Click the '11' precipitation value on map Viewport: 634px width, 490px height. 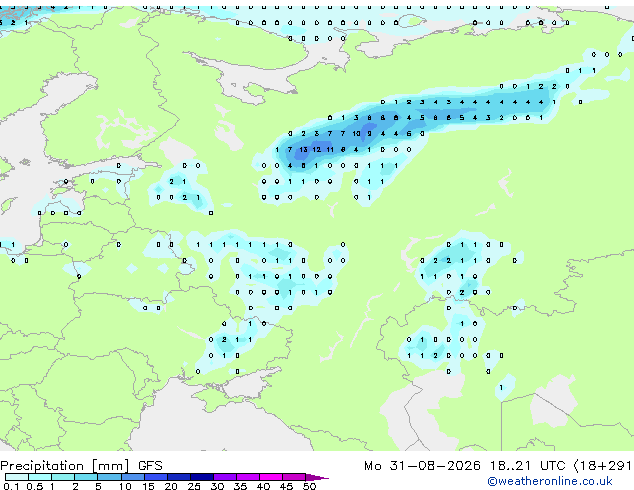(330, 150)
